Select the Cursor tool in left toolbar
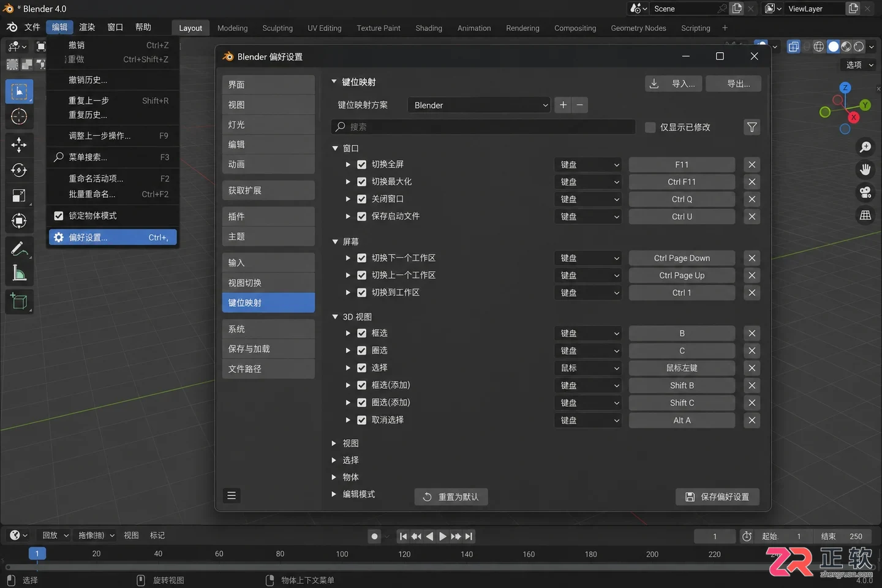882x588 pixels. 19,116
